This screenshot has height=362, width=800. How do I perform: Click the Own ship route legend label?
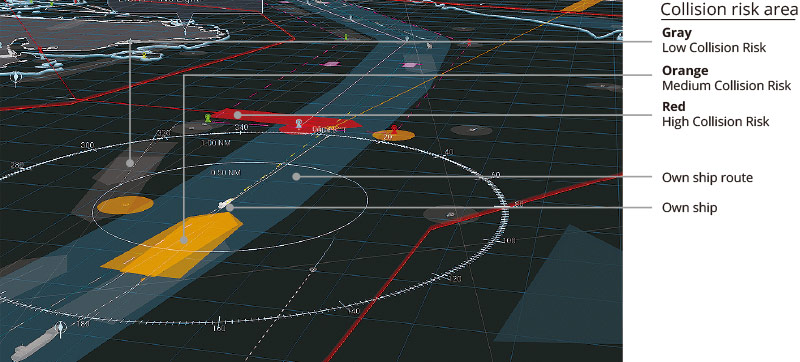tap(707, 178)
